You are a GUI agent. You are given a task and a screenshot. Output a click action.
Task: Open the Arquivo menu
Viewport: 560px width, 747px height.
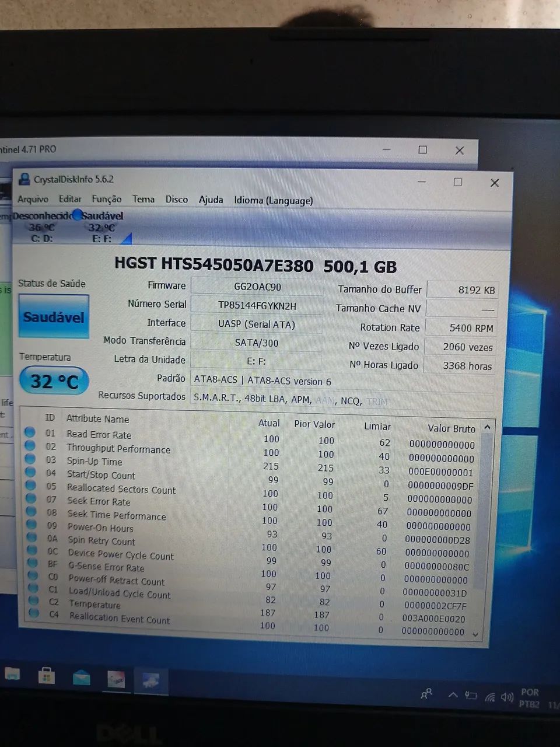[x=33, y=199]
